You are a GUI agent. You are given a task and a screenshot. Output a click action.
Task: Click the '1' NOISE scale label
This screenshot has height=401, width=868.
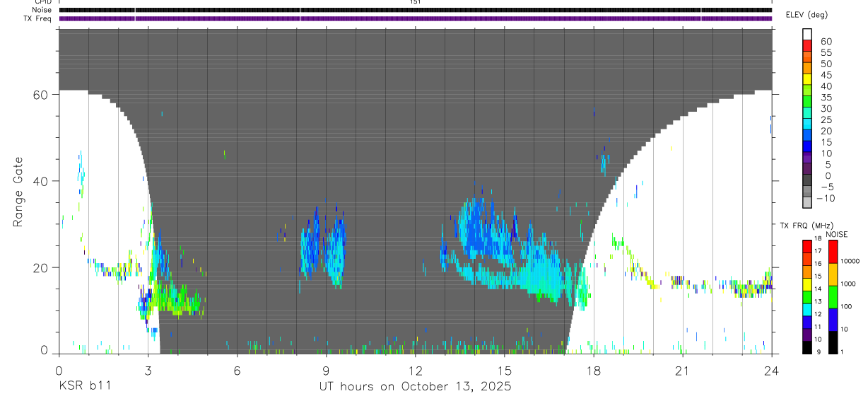point(842,352)
